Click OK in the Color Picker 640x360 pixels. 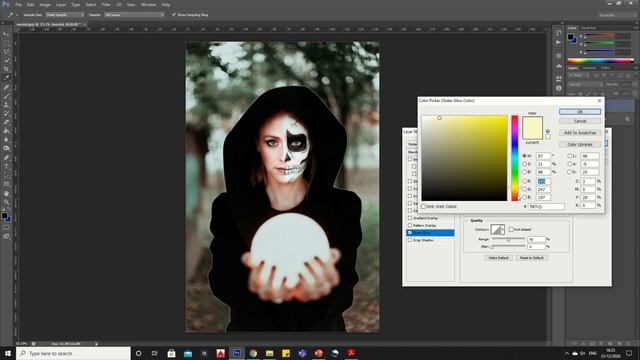coord(580,111)
